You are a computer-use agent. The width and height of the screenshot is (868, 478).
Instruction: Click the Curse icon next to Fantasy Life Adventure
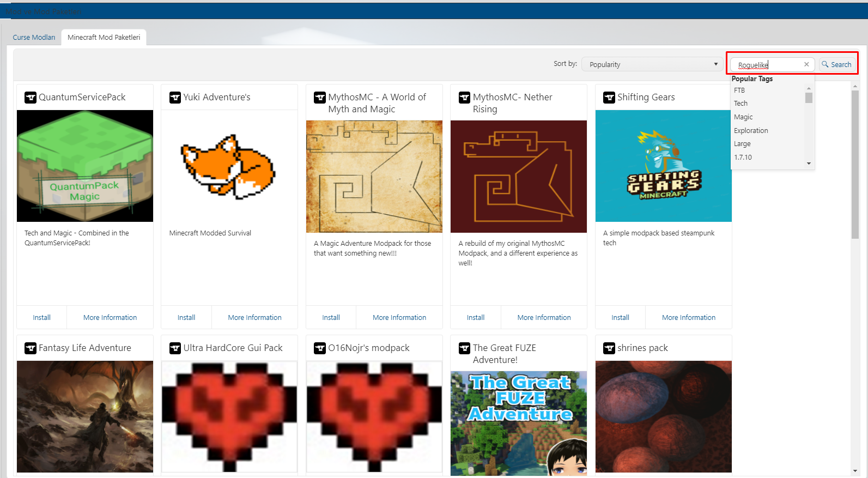click(x=31, y=348)
